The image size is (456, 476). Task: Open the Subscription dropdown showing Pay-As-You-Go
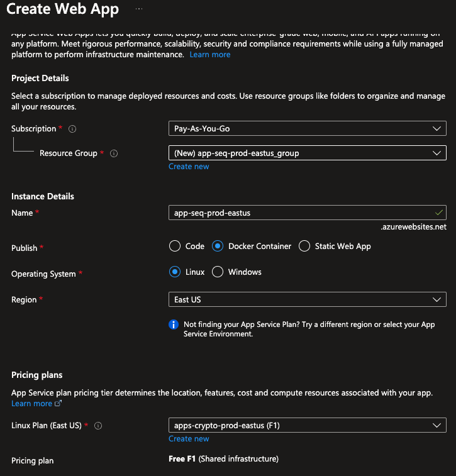click(308, 129)
